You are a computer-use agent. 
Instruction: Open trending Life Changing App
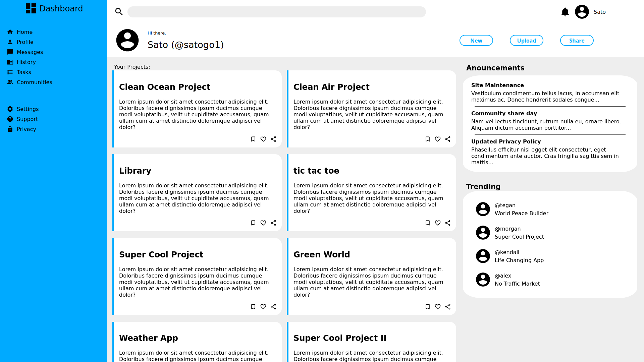coord(519,260)
